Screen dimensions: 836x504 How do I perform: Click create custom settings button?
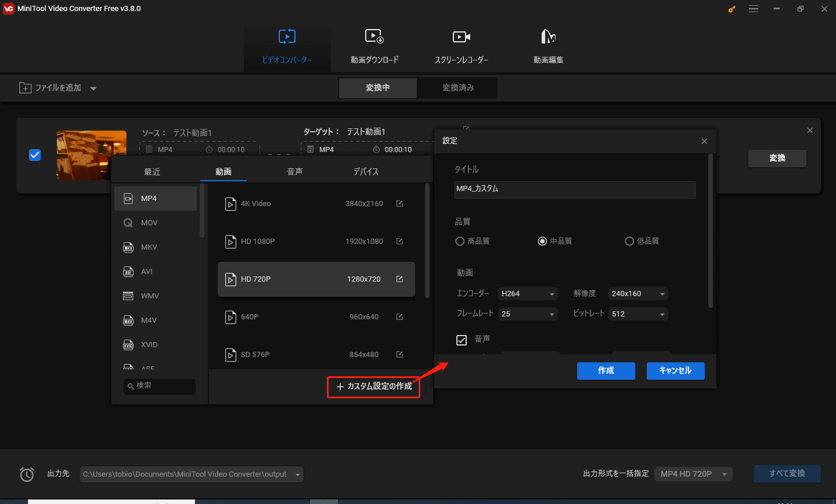click(x=374, y=387)
